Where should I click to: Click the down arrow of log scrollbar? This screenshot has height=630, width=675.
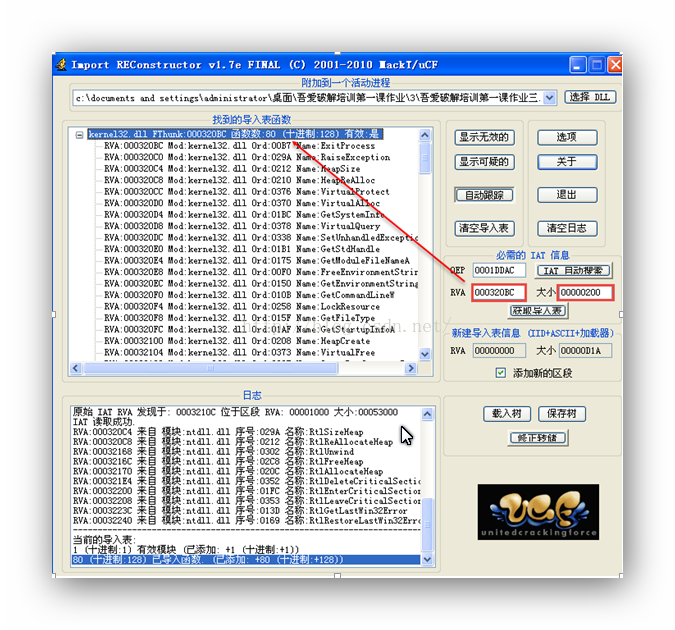click(x=427, y=559)
